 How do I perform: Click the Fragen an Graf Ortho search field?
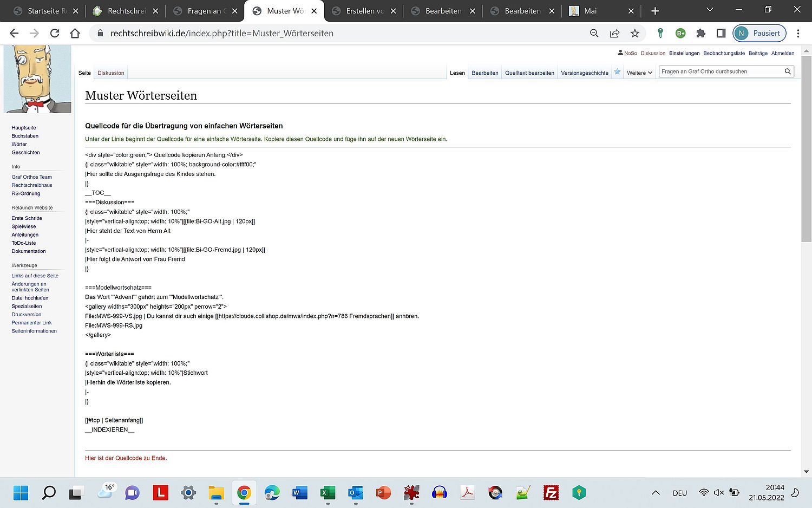coord(720,71)
